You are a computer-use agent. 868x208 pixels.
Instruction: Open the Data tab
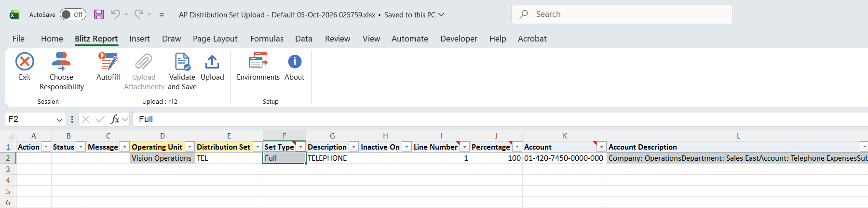pyautogui.click(x=303, y=39)
